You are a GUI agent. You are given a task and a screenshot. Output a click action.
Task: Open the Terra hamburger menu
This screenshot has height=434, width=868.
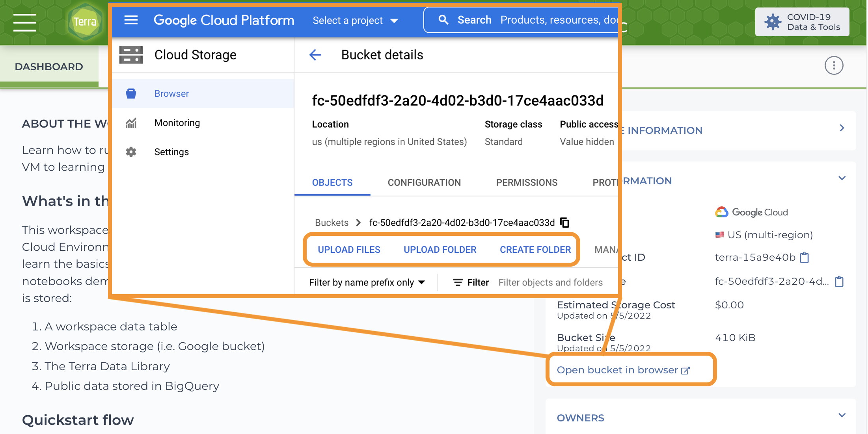pos(24,22)
